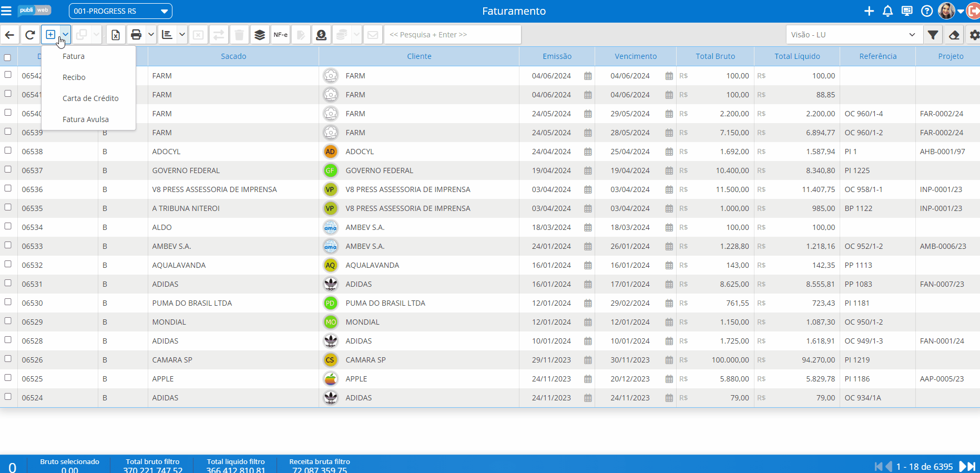Go to the next page

963,467
